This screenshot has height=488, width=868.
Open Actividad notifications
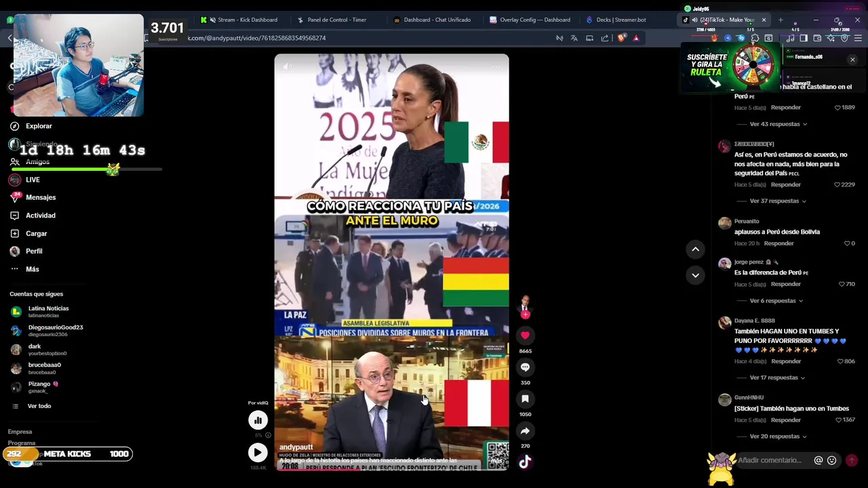pyautogui.click(x=41, y=216)
